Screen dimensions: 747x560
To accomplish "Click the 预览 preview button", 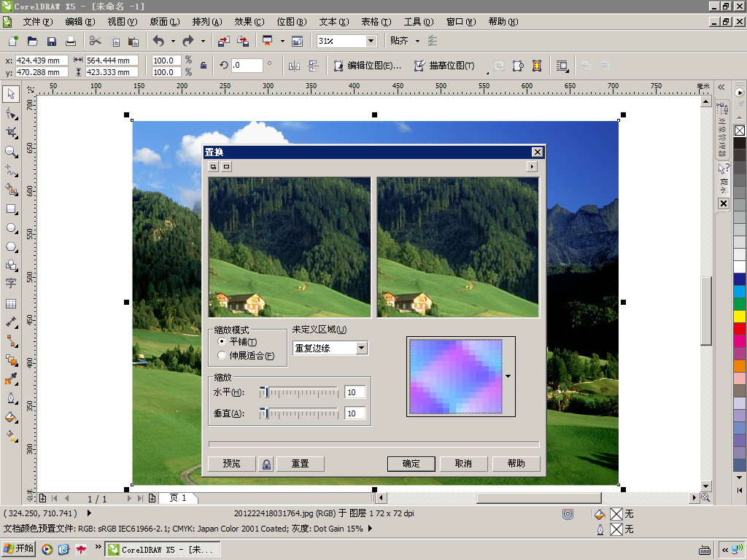I will coord(232,464).
